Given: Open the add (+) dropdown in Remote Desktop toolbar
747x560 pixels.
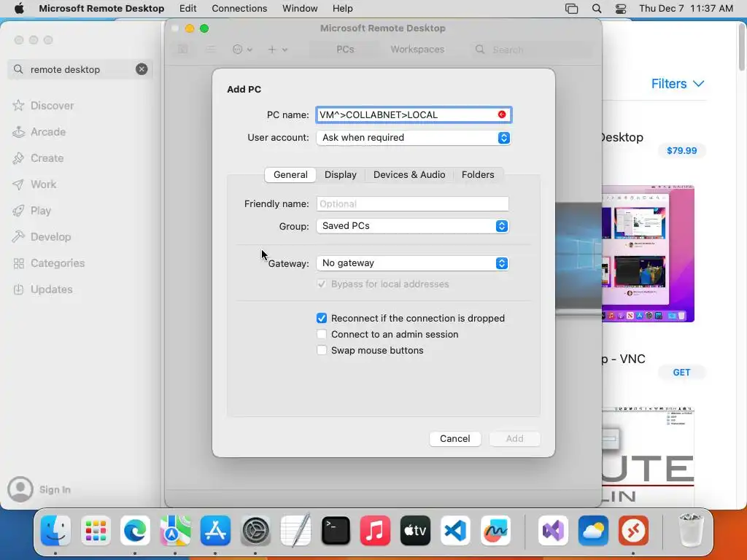Looking at the screenshot, I should 277,50.
